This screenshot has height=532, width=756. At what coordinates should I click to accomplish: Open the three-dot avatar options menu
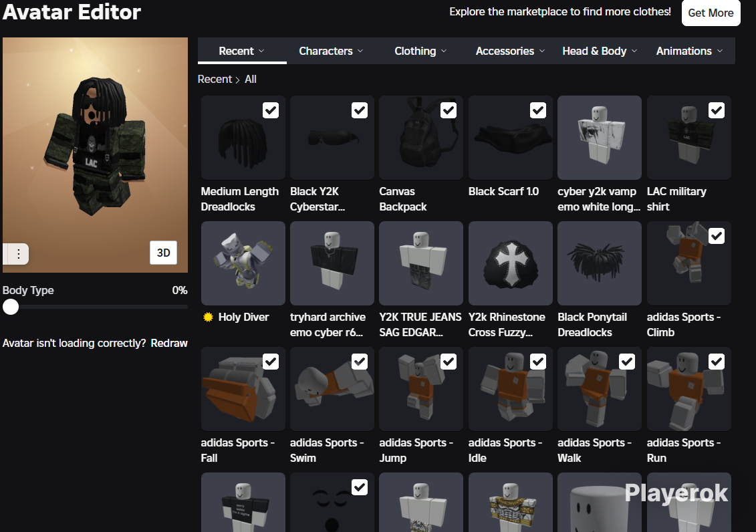pyautogui.click(x=18, y=253)
